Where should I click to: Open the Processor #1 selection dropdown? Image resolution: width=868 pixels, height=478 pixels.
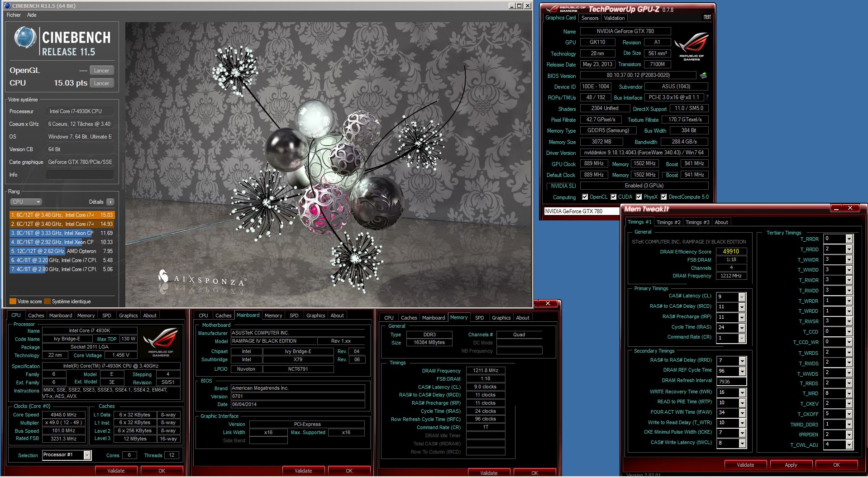coord(87,455)
